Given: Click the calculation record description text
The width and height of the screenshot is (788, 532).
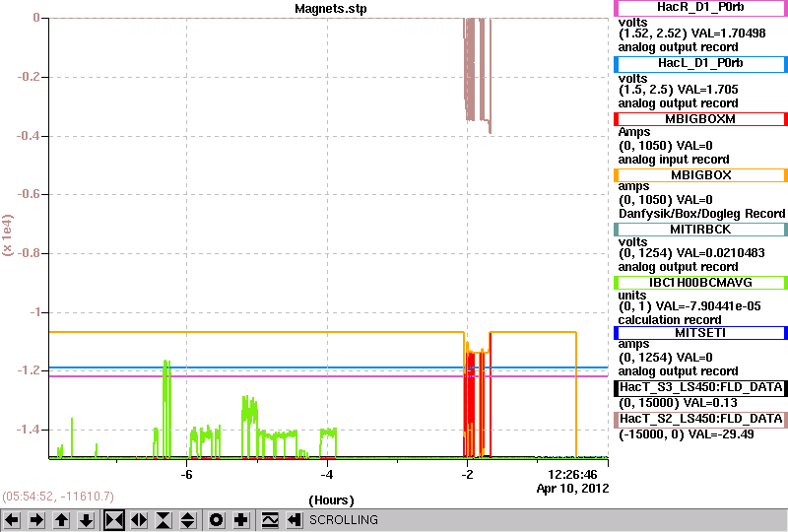Looking at the screenshot, I should pos(670,320).
